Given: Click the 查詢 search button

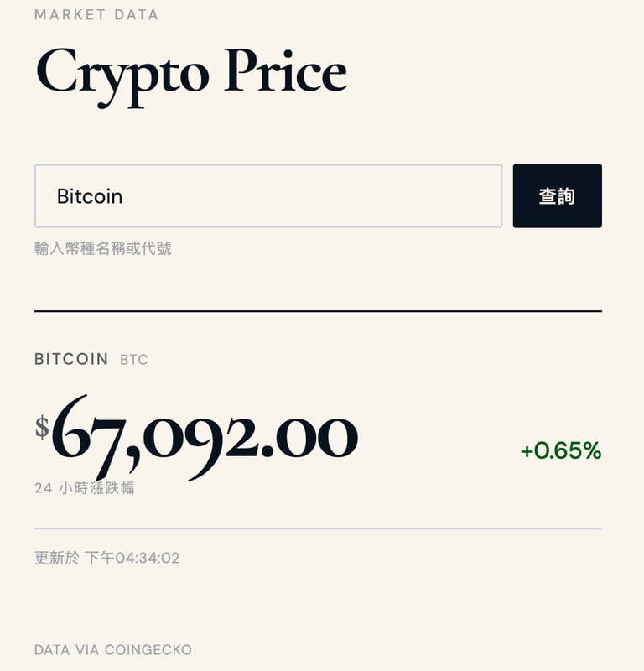Looking at the screenshot, I should [x=557, y=195].
